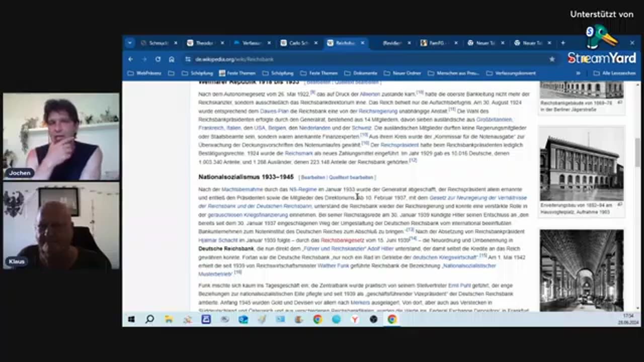Switch to the Revidier tab
The height and width of the screenshot is (362, 644).
tap(392, 43)
